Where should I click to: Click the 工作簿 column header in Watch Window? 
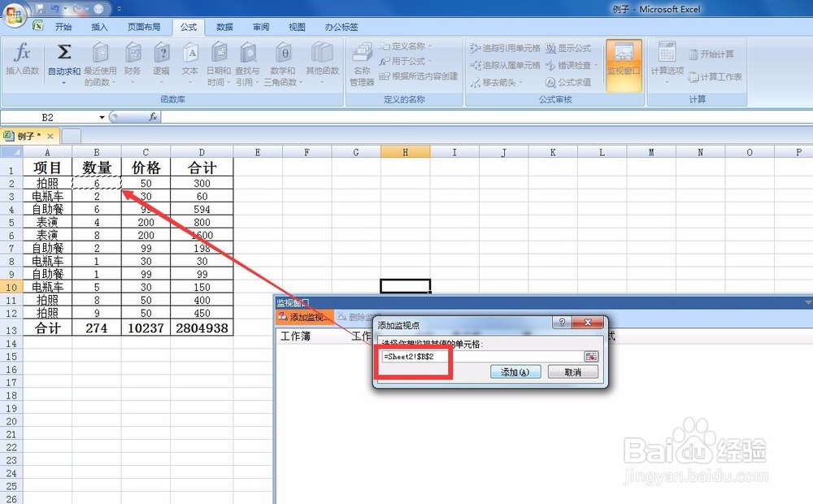pos(296,336)
